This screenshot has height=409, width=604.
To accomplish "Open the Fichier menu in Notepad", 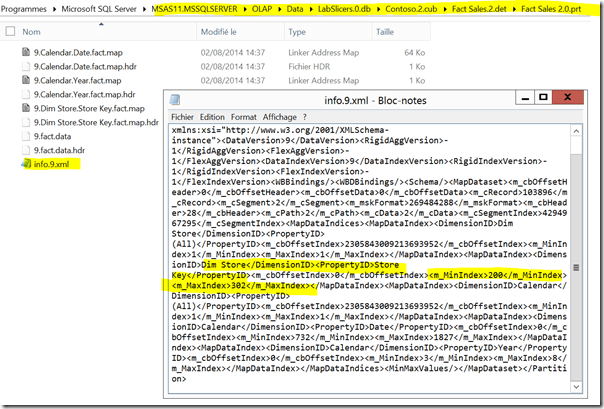I will click(183, 117).
